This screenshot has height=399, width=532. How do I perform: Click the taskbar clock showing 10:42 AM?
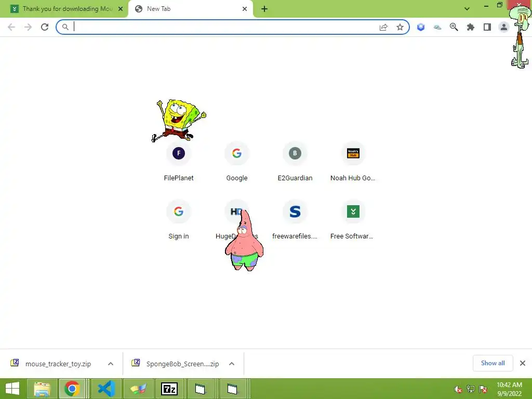click(x=509, y=389)
